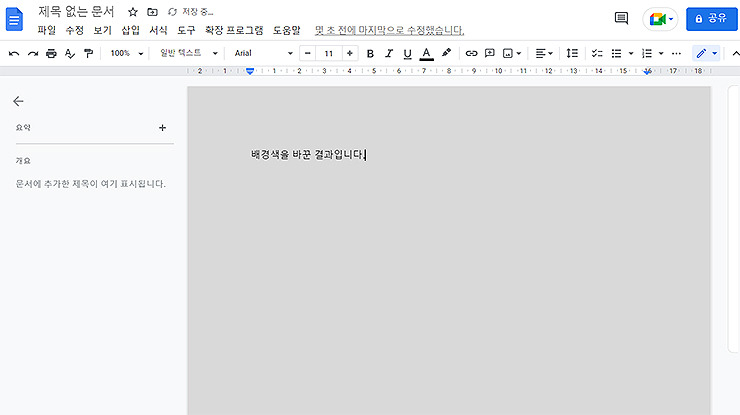Open the 확장 프로그램 menu
This screenshot has width=740, height=415.
(234, 30)
